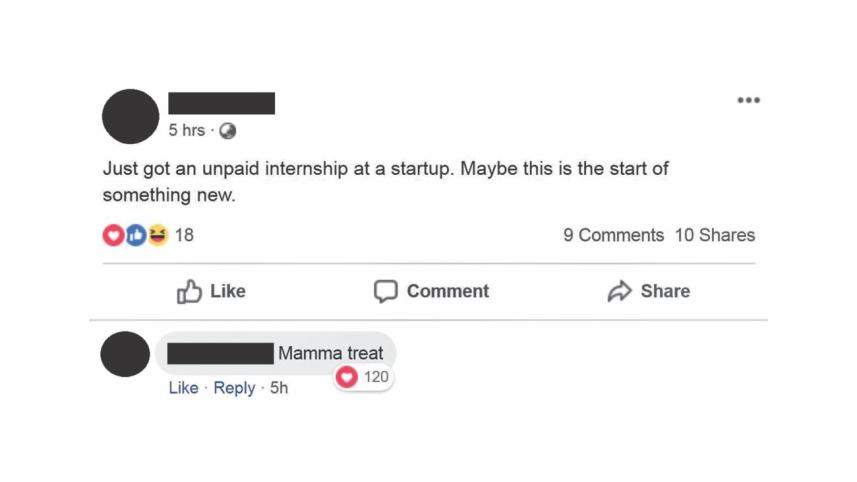Like the "Mamma treat" comment
This screenshot has width=857, height=482.
pyautogui.click(x=183, y=388)
